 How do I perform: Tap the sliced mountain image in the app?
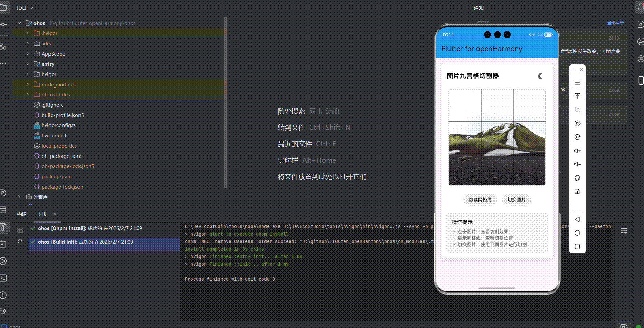pyautogui.click(x=497, y=137)
